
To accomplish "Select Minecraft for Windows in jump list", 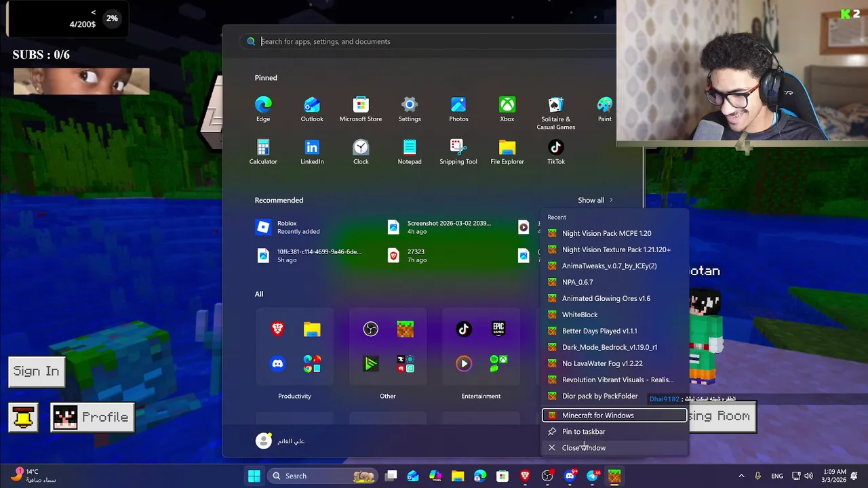I will 614,415.
